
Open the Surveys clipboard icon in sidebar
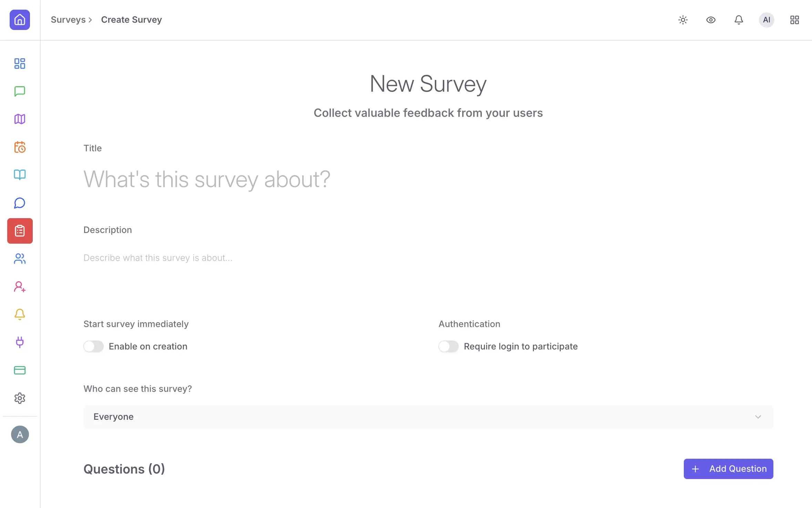20,231
